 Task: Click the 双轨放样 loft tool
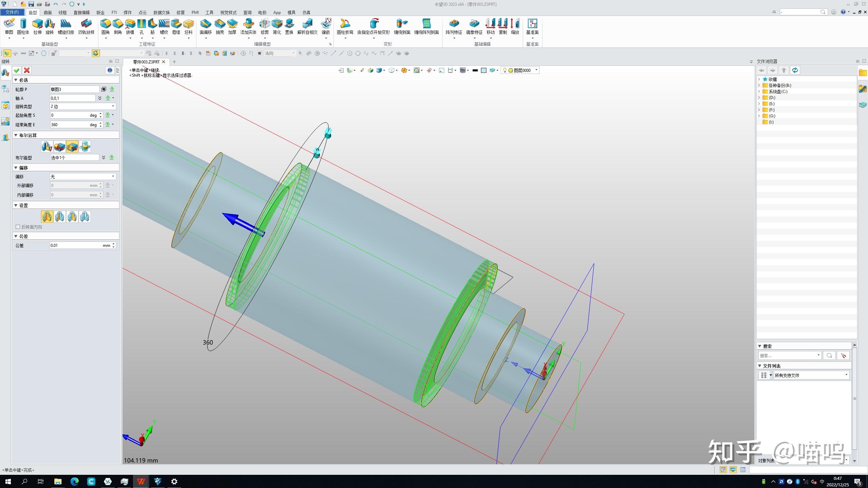coord(86,26)
